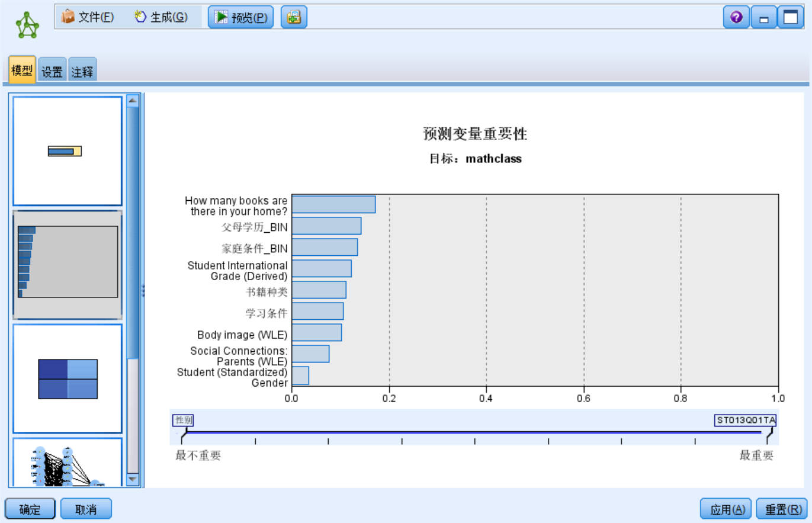Click the ST013Q01TA slider label
The width and height of the screenshot is (812, 523).
[746, 421]
